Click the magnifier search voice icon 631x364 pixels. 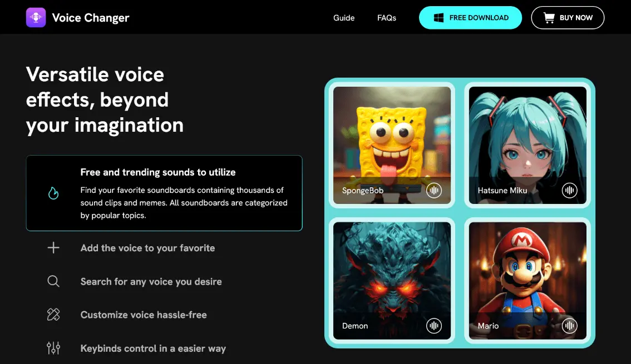[x=53, y=281]
